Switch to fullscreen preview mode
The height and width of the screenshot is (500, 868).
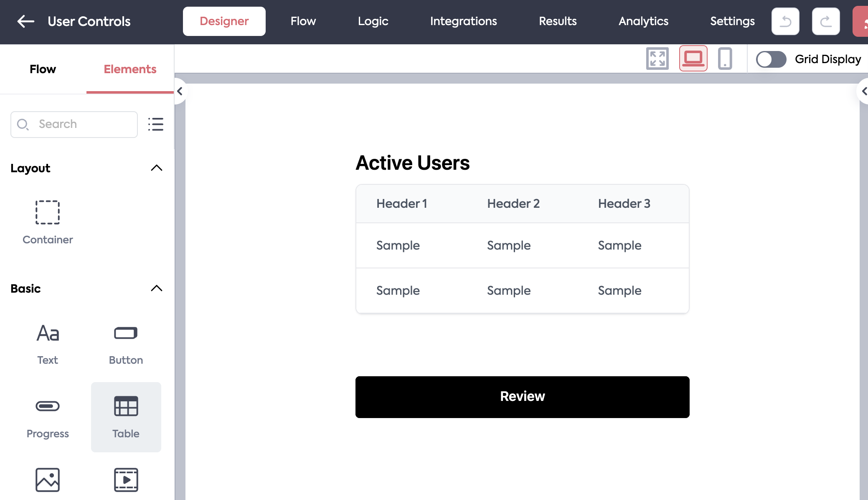coord(657,59)
